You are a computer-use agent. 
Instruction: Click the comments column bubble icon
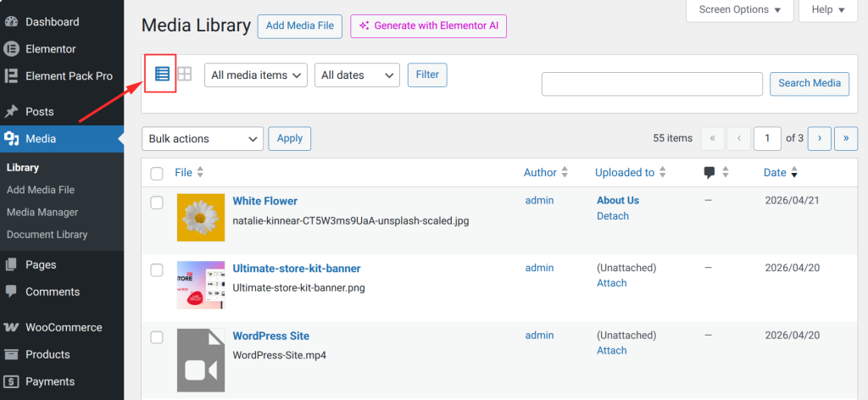coord(709,173)
